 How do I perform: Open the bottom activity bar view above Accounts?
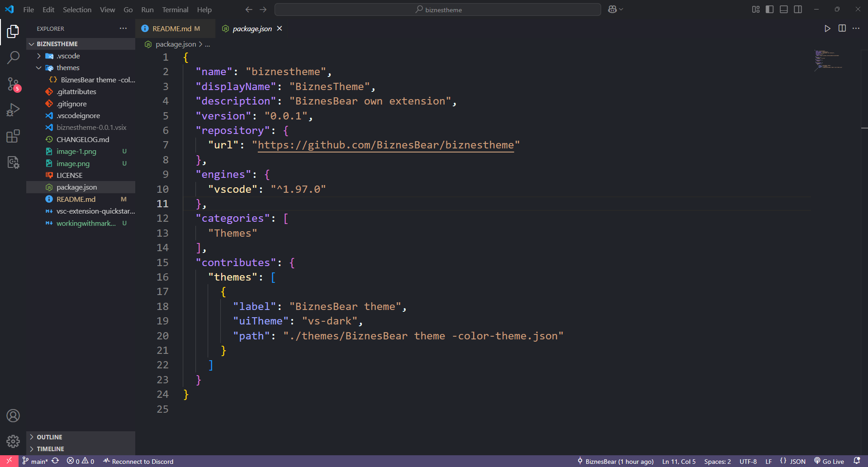tap(13, 162)
